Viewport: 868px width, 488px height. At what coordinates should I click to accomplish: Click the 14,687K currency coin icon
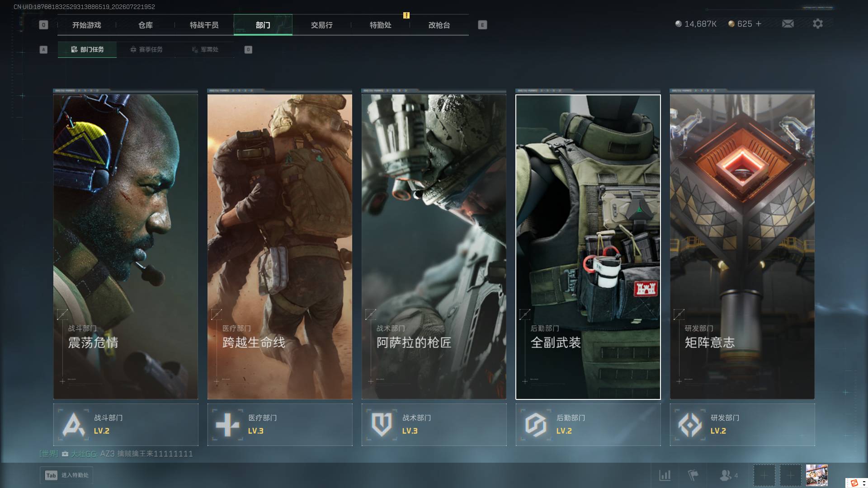[x=678, y=23]
